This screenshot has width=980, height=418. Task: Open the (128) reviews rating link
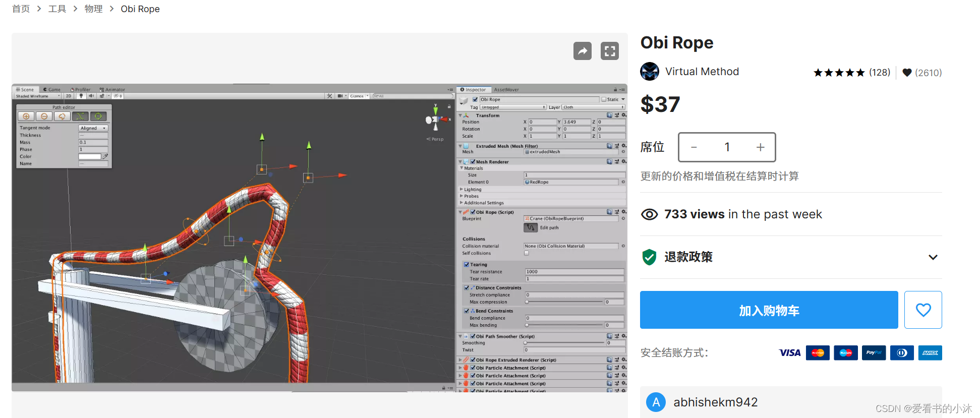point(880,73)
